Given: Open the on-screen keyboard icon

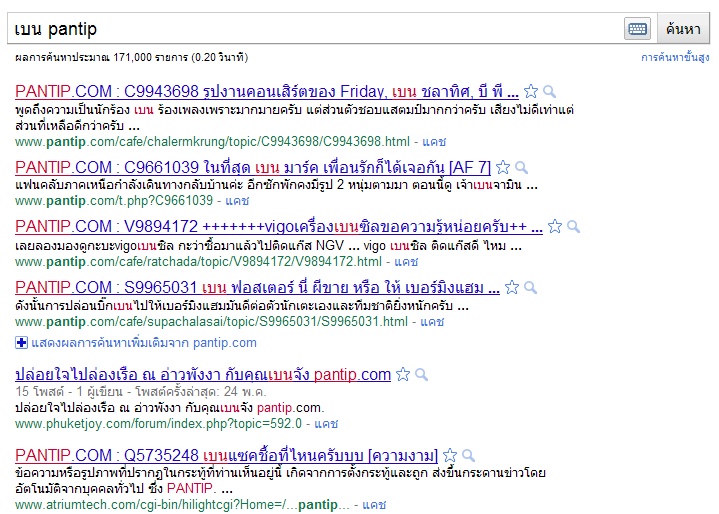Looking at the screenshot, I should point(637,29).
